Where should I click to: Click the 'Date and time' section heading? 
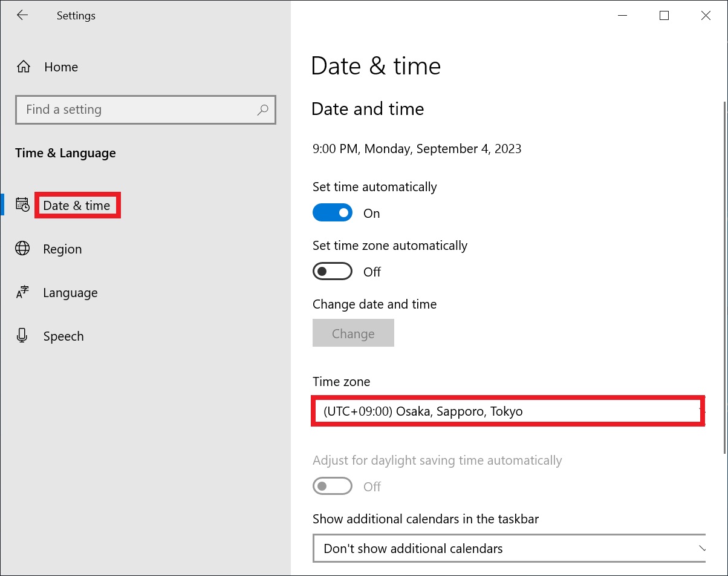point(368,109)
